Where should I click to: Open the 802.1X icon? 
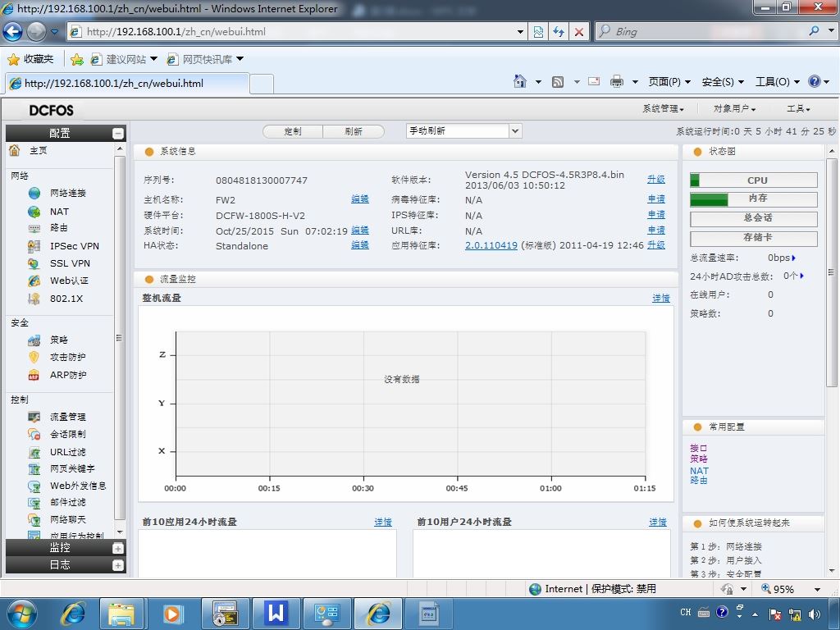coord(34,299)
